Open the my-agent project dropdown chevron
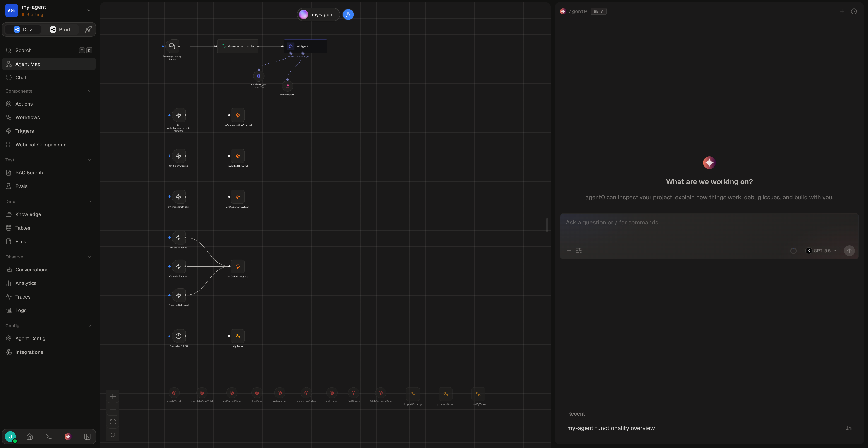868x448 pixels. click(89, 10)
